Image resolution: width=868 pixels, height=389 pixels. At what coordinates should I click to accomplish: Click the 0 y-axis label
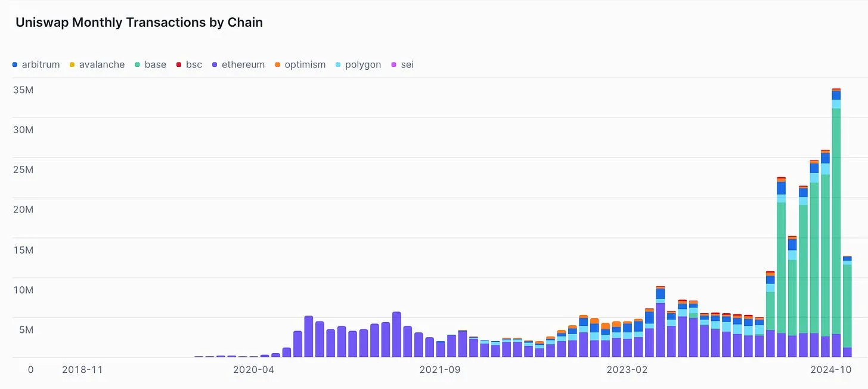[30, 369]
